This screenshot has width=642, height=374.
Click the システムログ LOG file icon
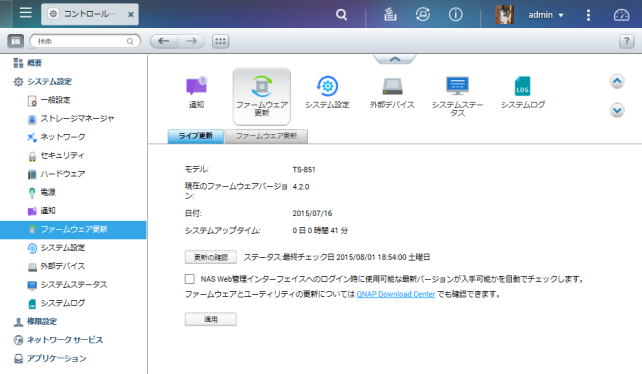[522, 86]
